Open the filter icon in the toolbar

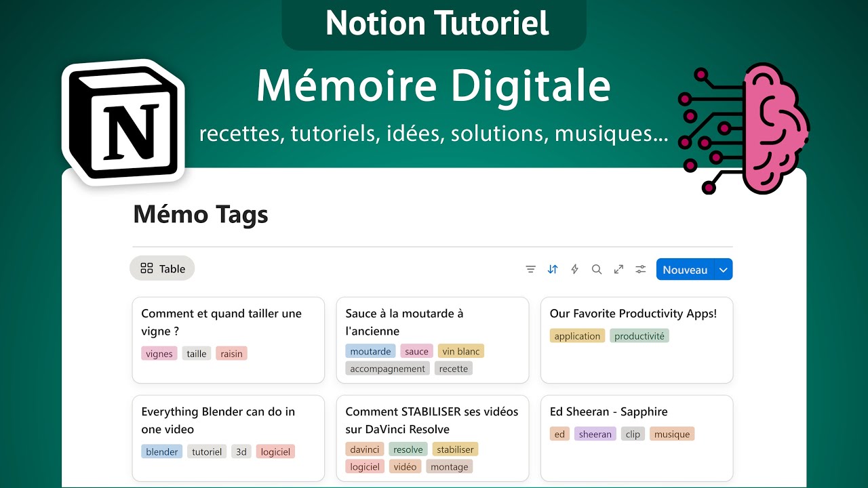[x=530, y=269]
